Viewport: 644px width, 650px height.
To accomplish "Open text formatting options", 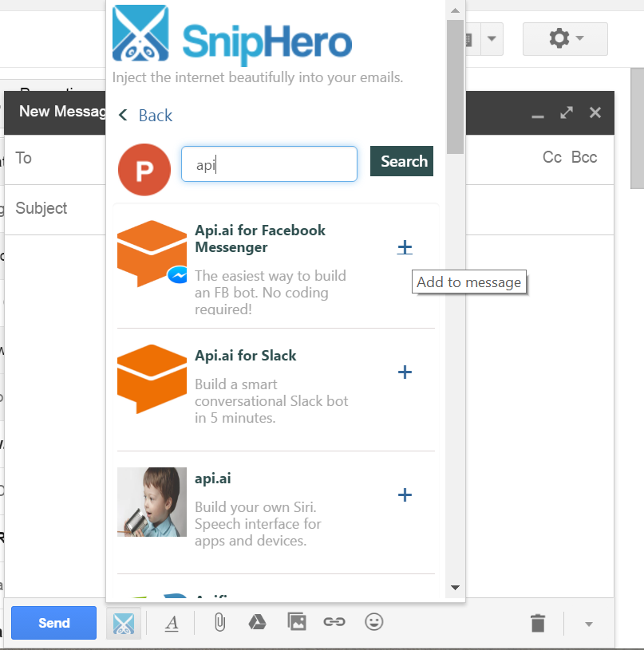I will coord(172,622).
